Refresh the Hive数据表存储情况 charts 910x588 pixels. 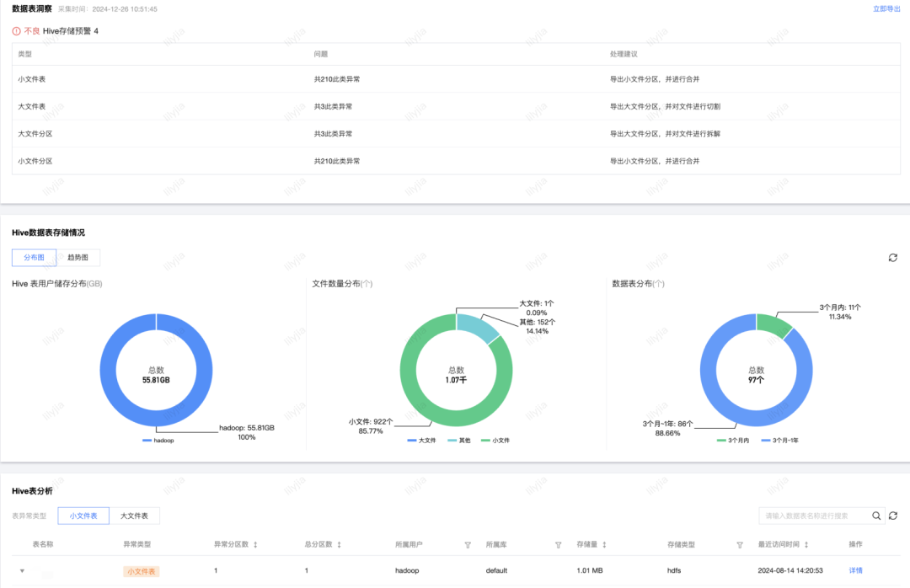892,258
